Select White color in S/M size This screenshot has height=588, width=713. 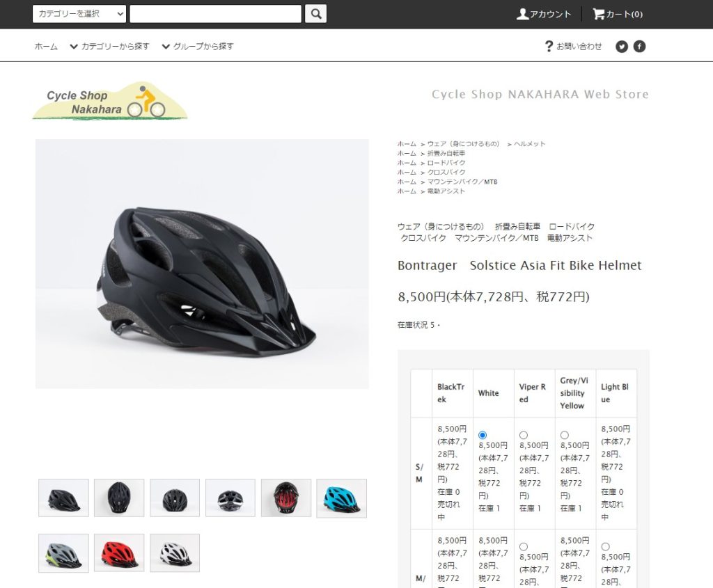[483, 435]
